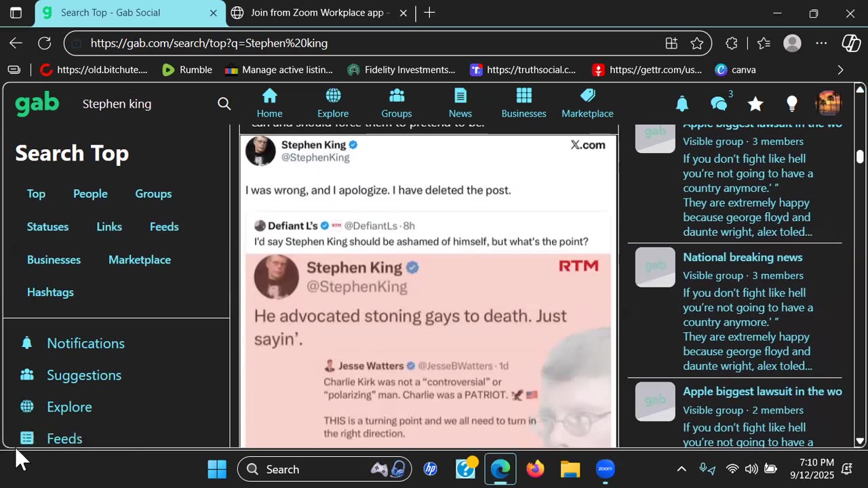
Task: Open National breaking news group
Action: 743,258
